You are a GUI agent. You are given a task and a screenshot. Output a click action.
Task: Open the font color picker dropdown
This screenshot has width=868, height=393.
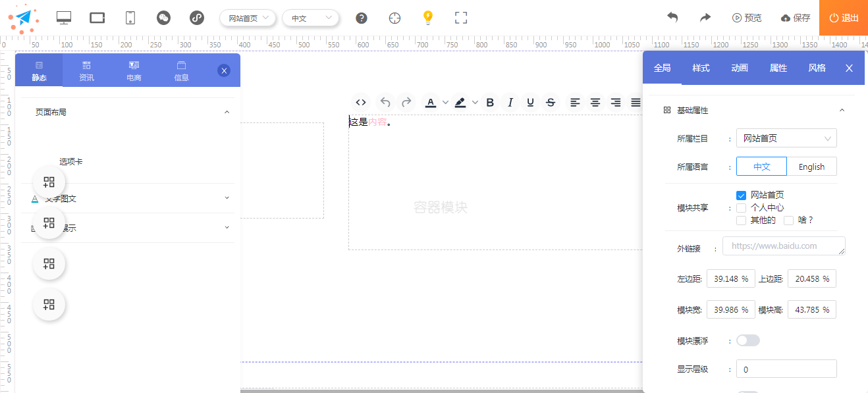click(x=446, y=102)
